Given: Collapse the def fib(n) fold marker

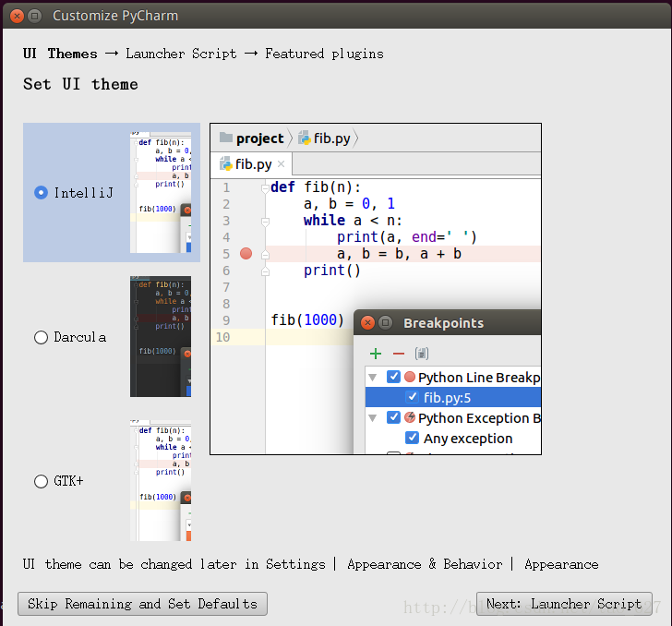Looking at the screenshot, I should pyautogui.click(x=265, y=187).
